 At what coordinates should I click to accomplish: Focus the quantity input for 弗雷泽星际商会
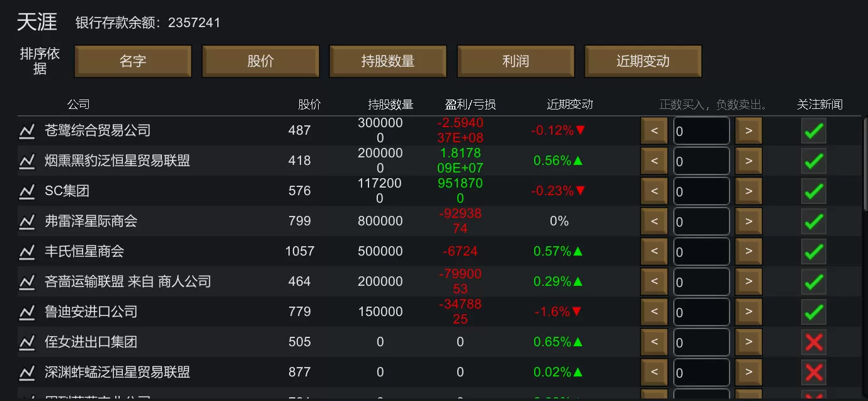(x=701, y=222)
